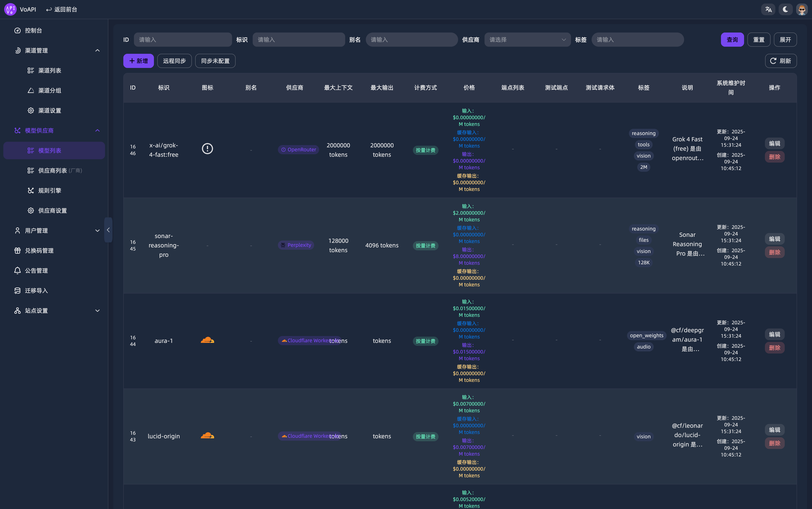The width and height of the screenshot is (812, 509).
Task: Toggle dark mode moon icon
Action: point(785,9)
